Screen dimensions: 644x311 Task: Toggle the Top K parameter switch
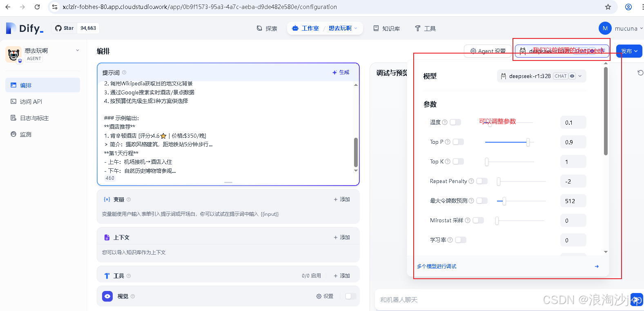458,161
